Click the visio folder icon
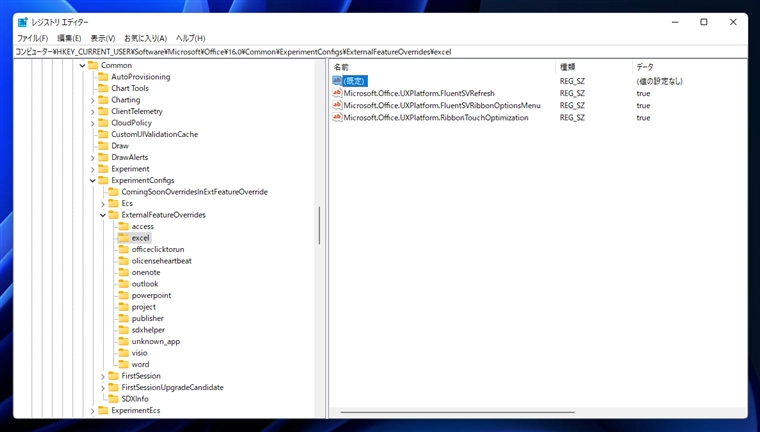 124,353
